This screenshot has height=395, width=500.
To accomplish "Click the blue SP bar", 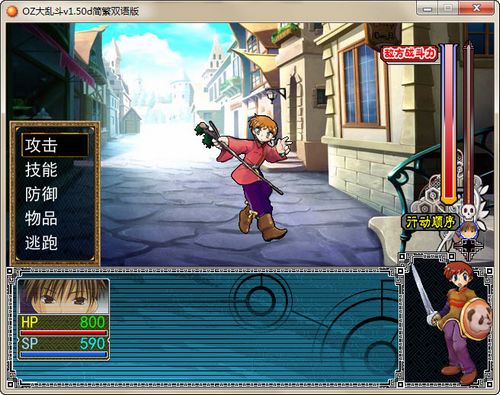I will 63,354.
